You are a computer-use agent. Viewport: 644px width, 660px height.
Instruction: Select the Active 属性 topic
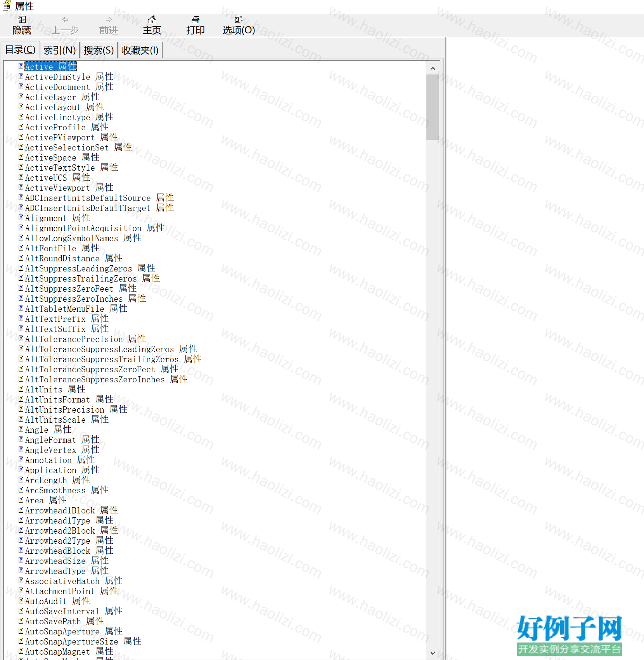point(51,67)
